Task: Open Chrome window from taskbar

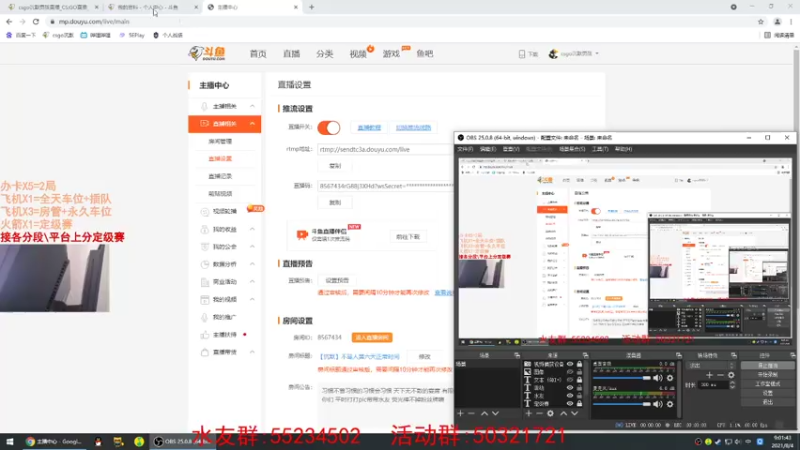Action: (x=54, y=442)
